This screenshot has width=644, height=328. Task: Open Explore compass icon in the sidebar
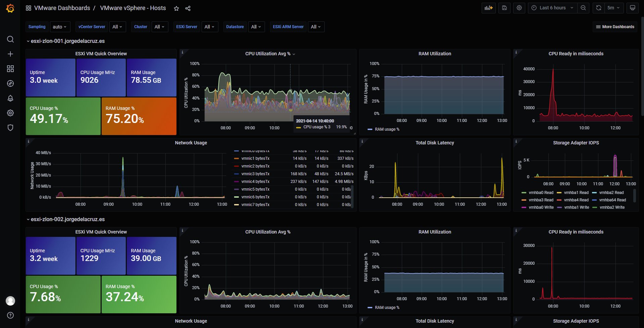pyautogui.click(x=10, y=83)
